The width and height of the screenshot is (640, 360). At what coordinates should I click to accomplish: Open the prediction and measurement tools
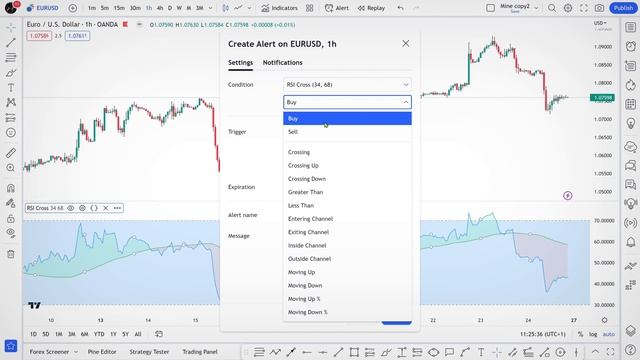point(11,118)
